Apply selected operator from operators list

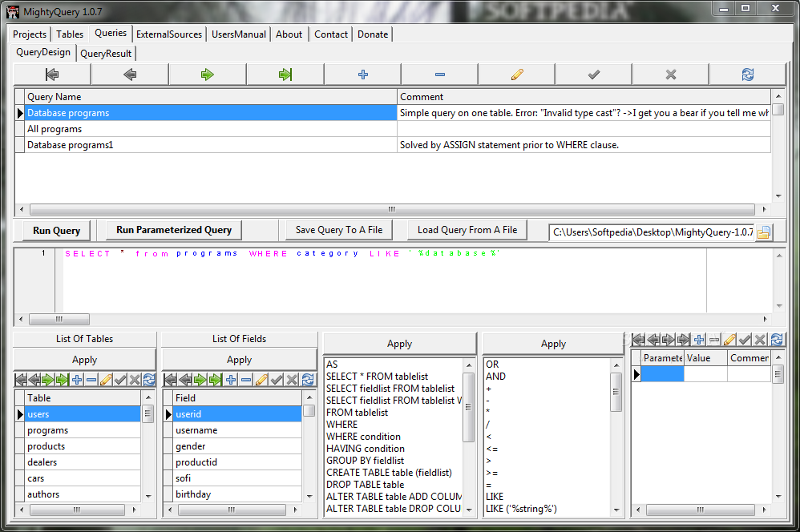coord(553,344)
